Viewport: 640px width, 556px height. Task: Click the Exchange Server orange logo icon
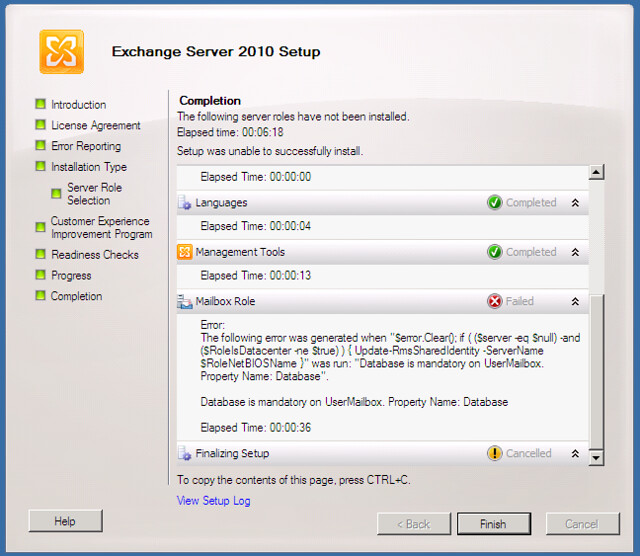coord(62,52)
